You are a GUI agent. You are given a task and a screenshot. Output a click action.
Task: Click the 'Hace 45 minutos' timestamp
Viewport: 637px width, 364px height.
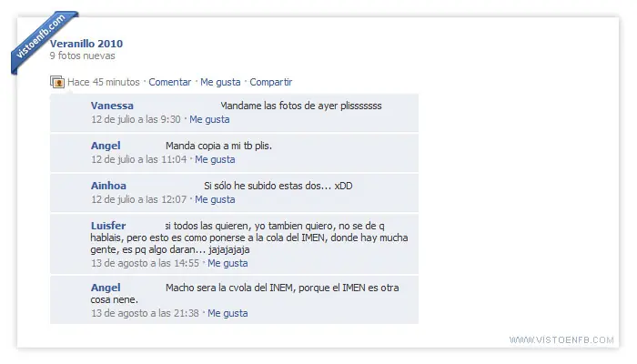click(x=104, y=82)
